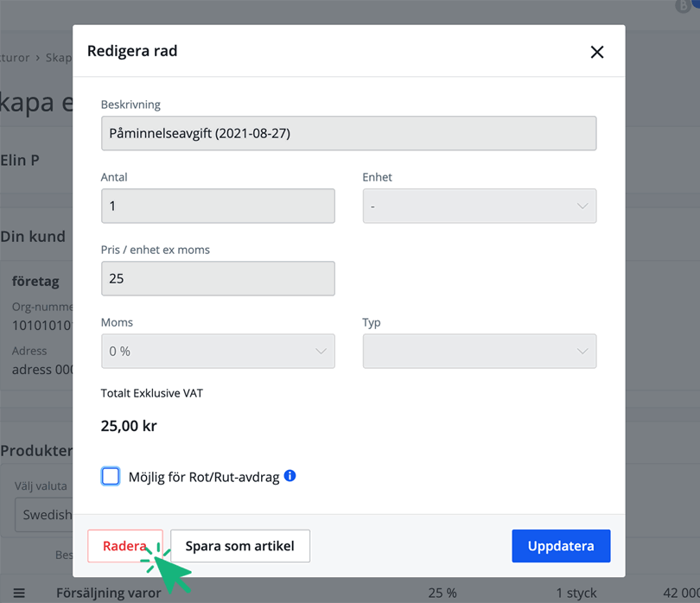Screen dimensions: 700x603
Task: Click the 25 % VAT cell in product row
Action: (442, 593)
